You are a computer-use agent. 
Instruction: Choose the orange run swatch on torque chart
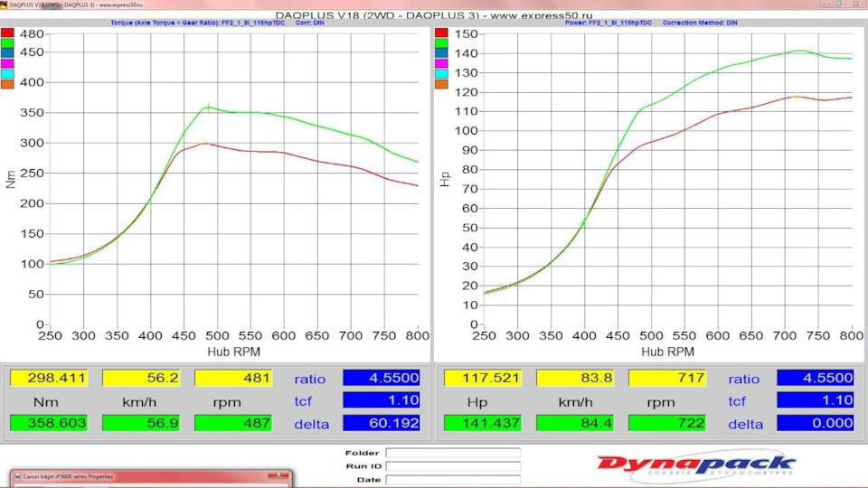(x=7, y=84)
